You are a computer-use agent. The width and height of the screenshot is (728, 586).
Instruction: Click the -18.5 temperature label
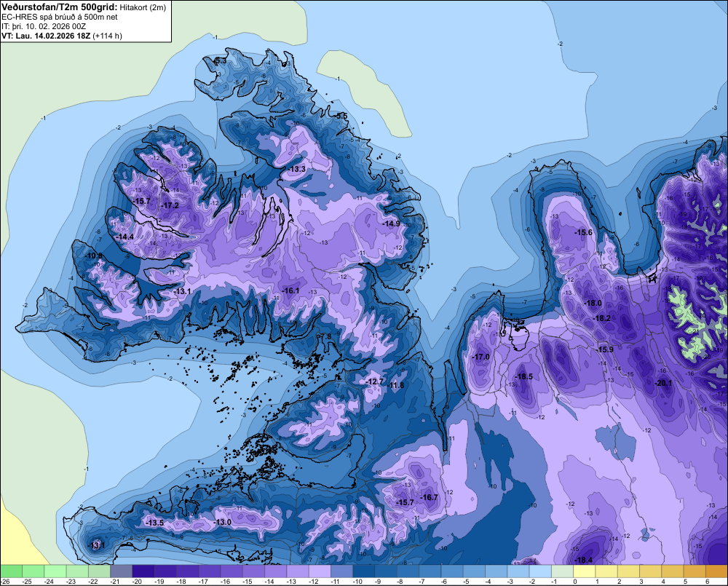[x=523, y=376]
